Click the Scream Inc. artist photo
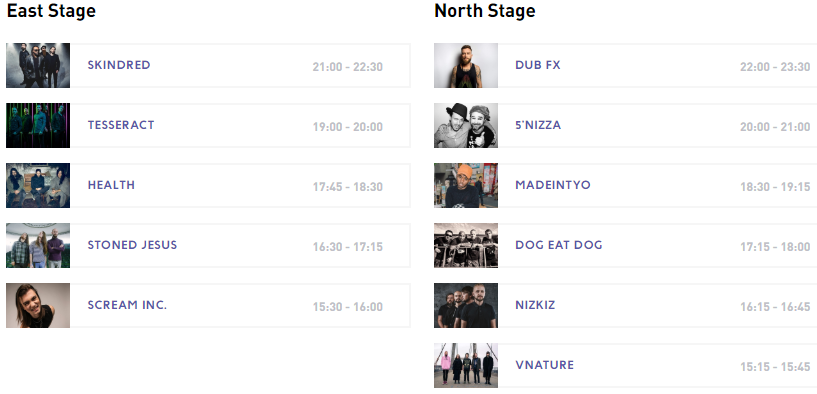The height and width of the screenshot is (394, 817). (x=38, y=305)
